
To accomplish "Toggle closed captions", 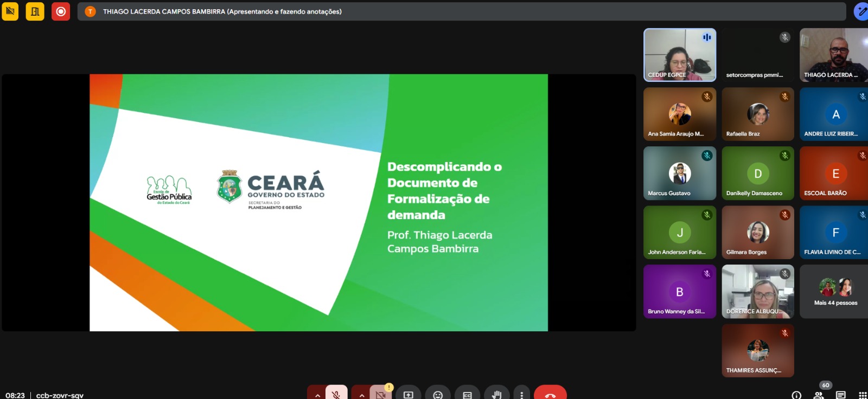I will point(467,395).
